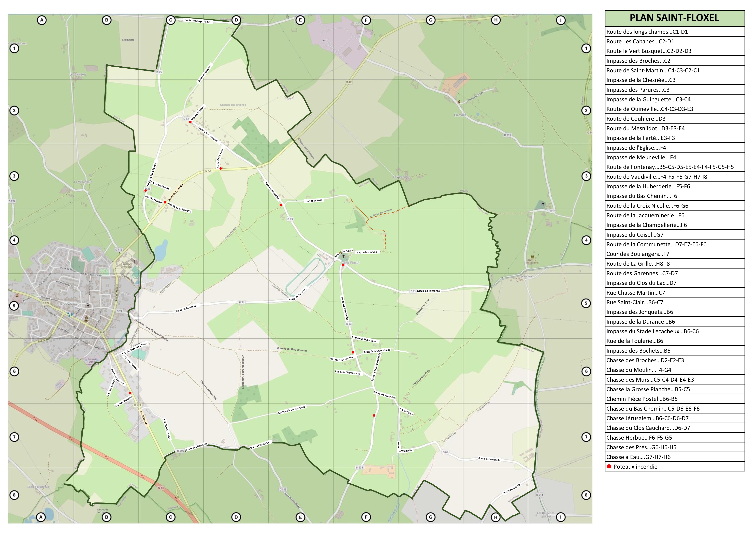
Task: Click the PLAN SAINT-FLOXEL title header
Action: coord(675,18)
